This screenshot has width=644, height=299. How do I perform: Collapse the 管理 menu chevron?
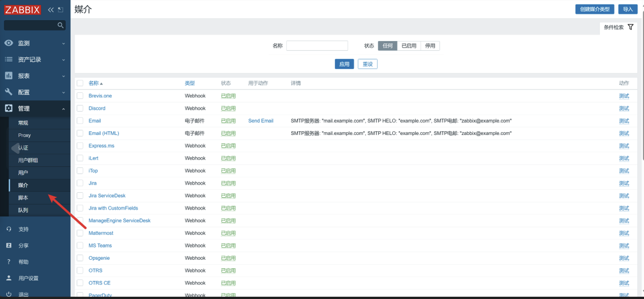click(x=63, y=109)
